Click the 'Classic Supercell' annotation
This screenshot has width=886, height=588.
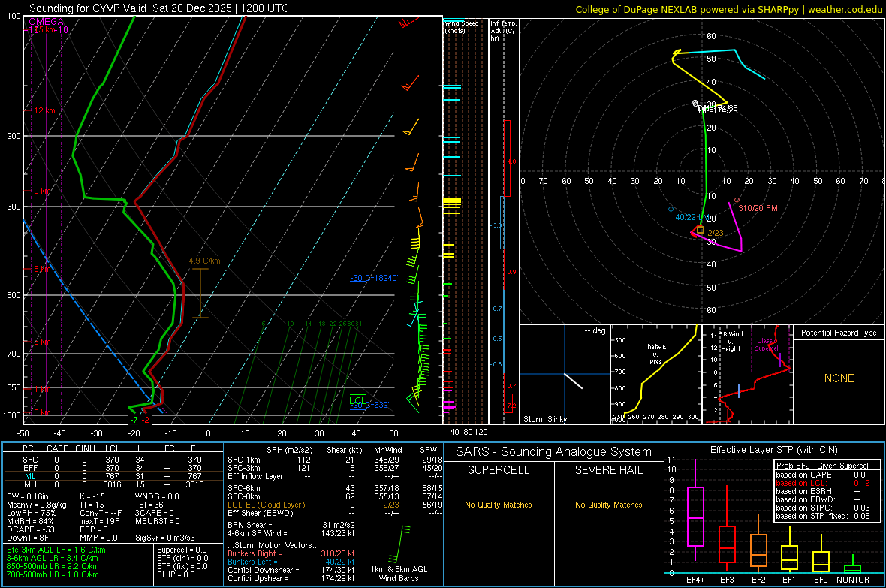click(767, 345)
